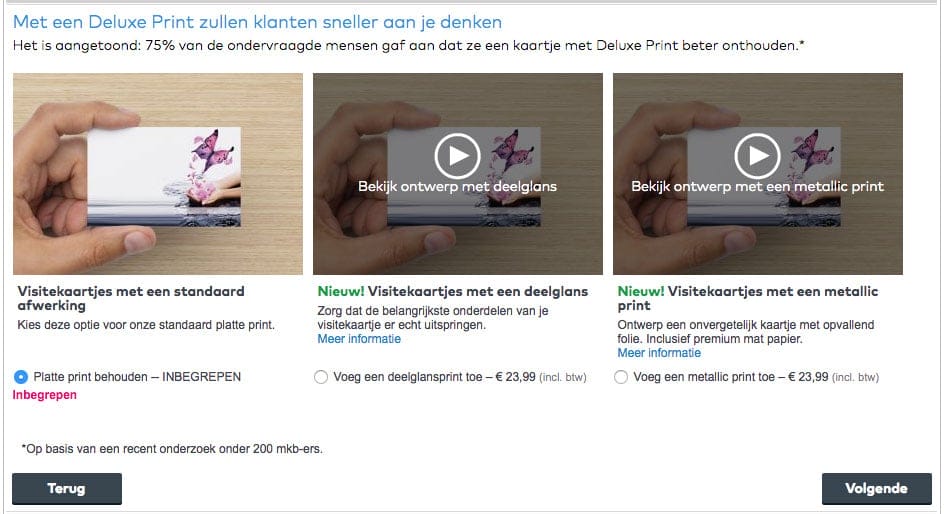The height and width of the screenshot is (514, 944).
Task: Click heading 'Visitekaartjes met een metallic print'
Action: (x=748, y=299)
